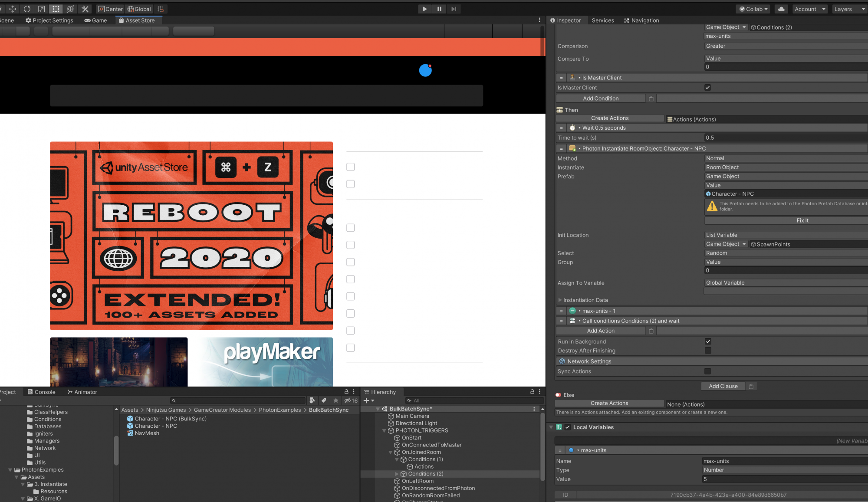The height and width of the screenshot is (502, 868).
Task: Click the Add Action button
Action: pyautogui.click(x=601, y=331)
